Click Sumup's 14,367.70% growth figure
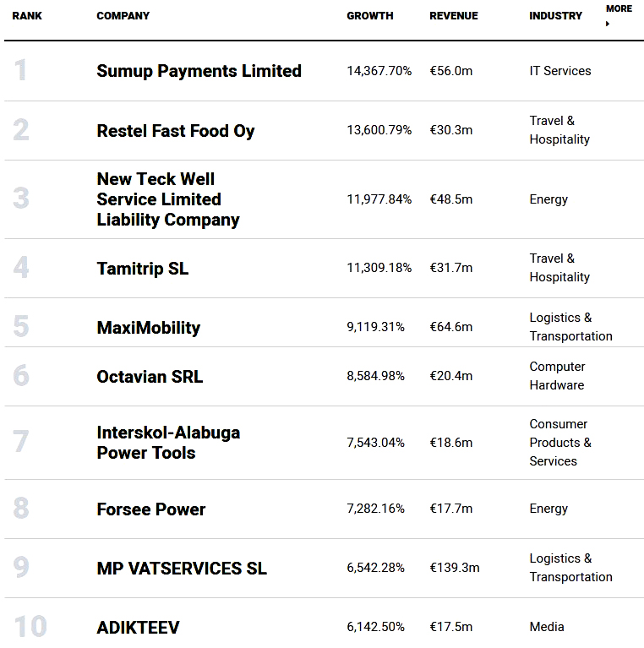Image resolution: width=644 pixels, height=648 pixels. (x=379, y=71)
